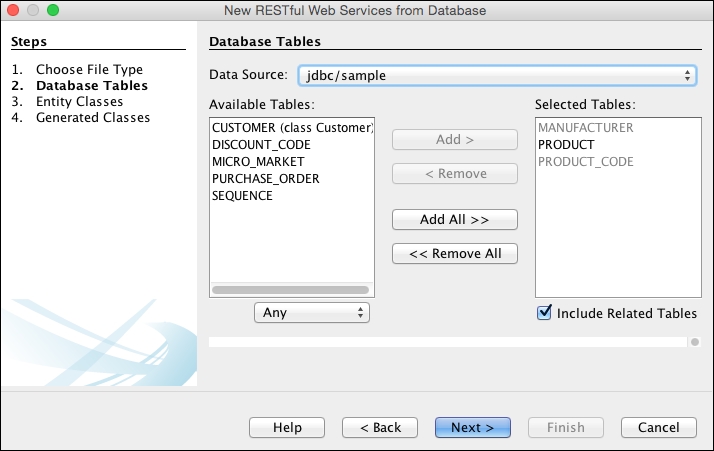The width and height of the screenshot is (714, 451).
Task: Click the Available Tables horizontal scrollbar
Action: coord(290,290)
